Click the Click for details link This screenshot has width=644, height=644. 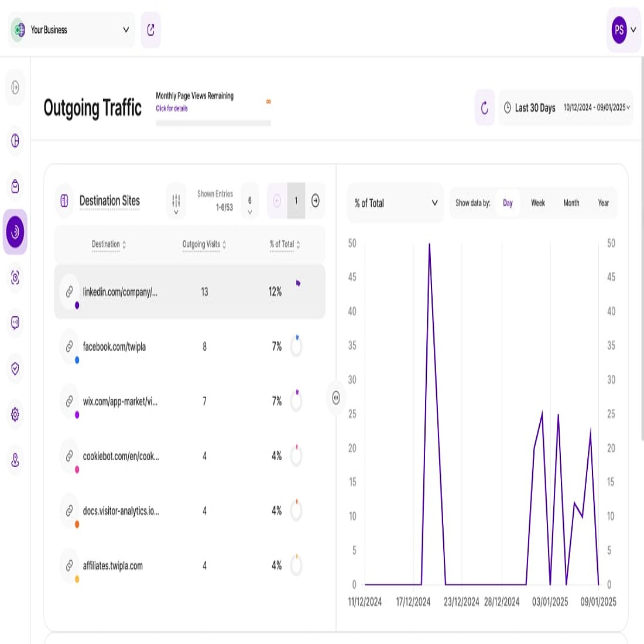tap(172, 108)
